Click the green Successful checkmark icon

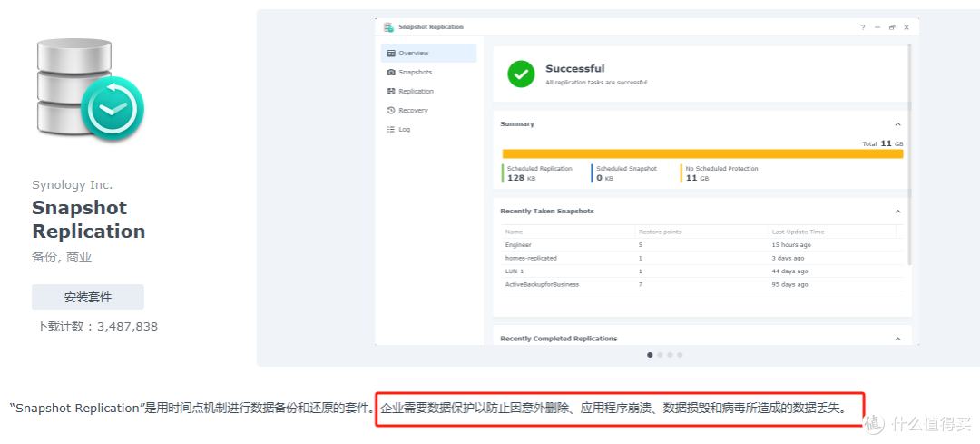click(x=521, y=74)
